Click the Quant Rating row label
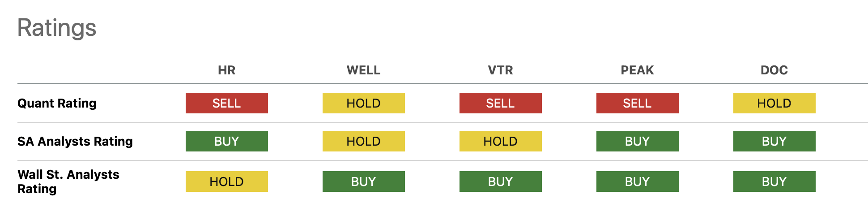The width and height of the screenshot is (868, 216). (57, 103)
